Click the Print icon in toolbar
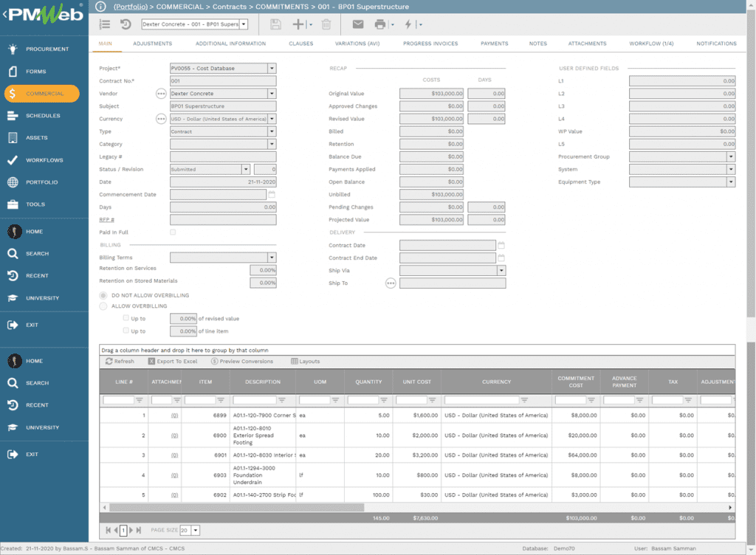Image resolution: width=756 pixels, height=555 pixels. point(380,24)
